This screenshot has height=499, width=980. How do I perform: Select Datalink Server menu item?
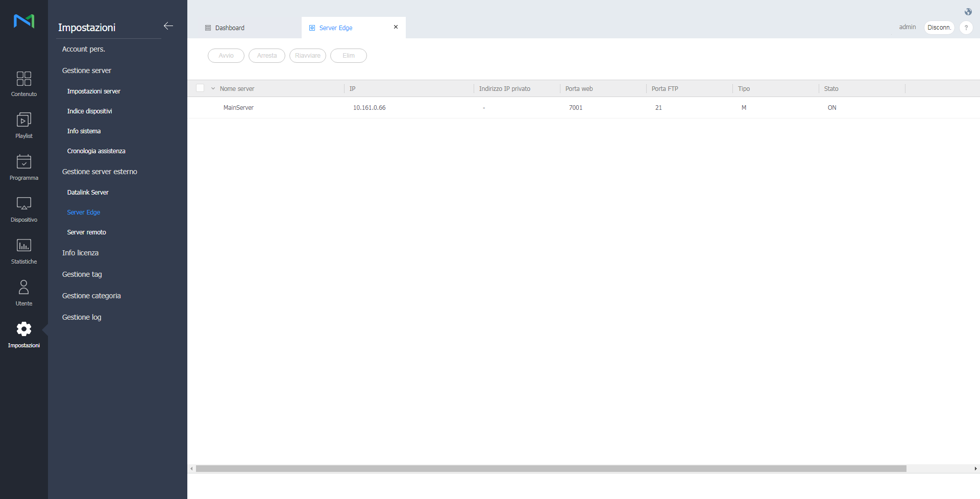pyautogui.click(x=88, y=193)
